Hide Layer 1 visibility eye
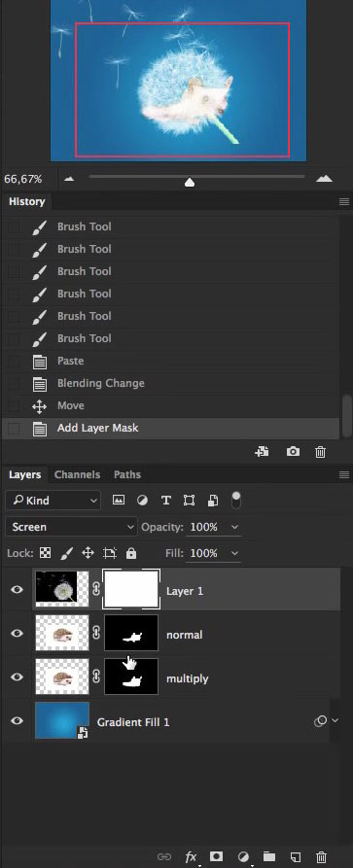 pos(18,590)
